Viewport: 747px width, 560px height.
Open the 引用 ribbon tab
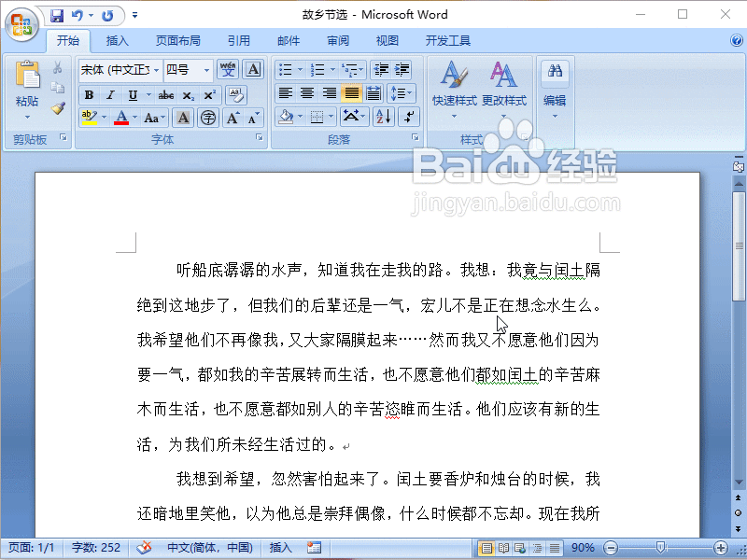point(239,40)
